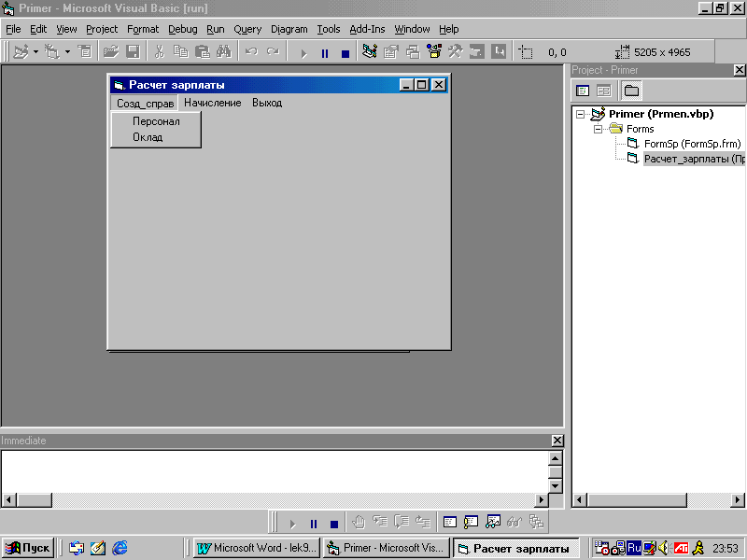Click the Quick Watch glasses icon

coord(514,523)
